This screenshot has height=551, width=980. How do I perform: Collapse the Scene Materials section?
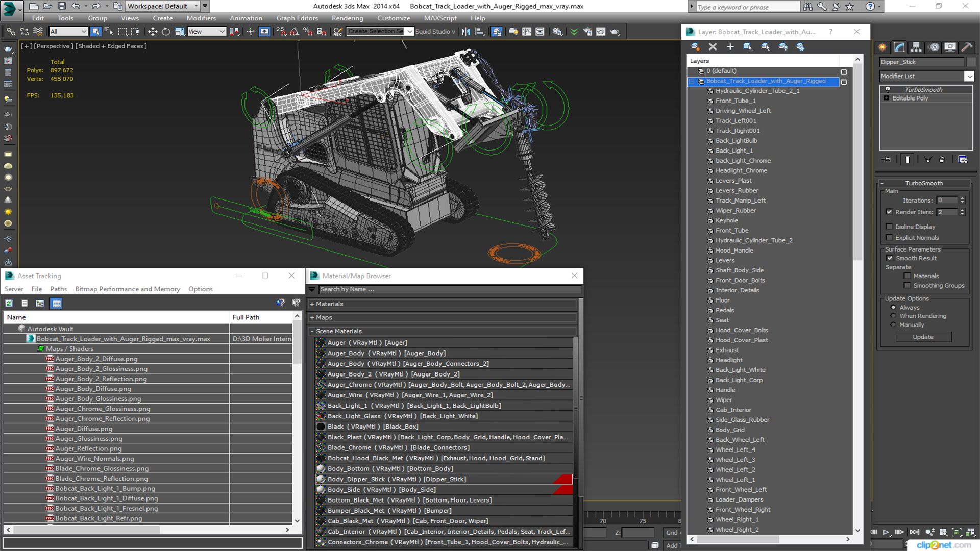443,331
